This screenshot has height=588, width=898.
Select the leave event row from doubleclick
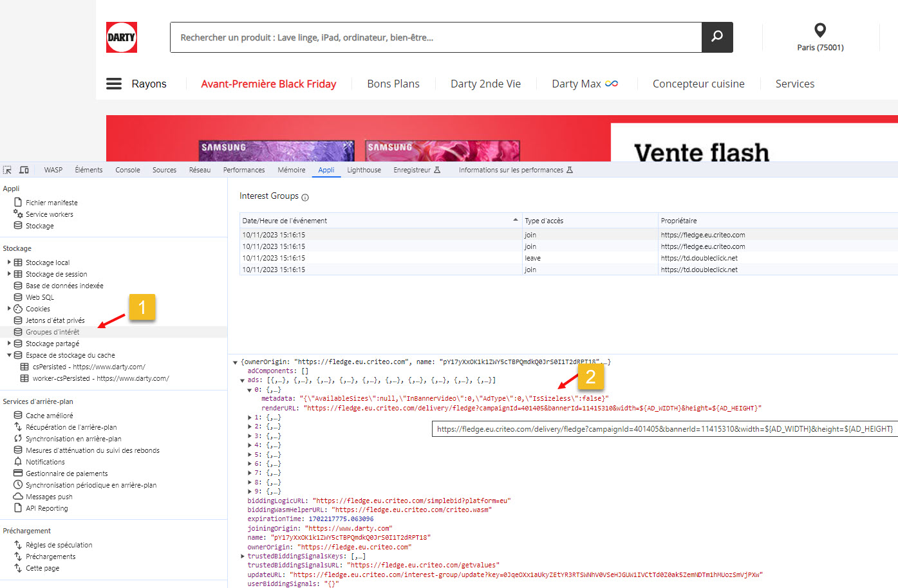click(x=568, y=258)
